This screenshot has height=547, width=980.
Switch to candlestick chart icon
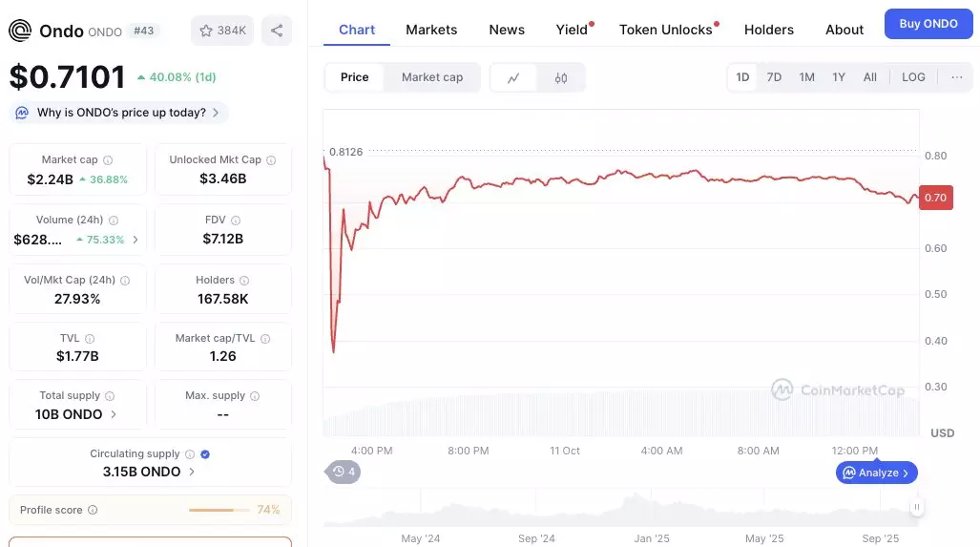coord(561,78)
